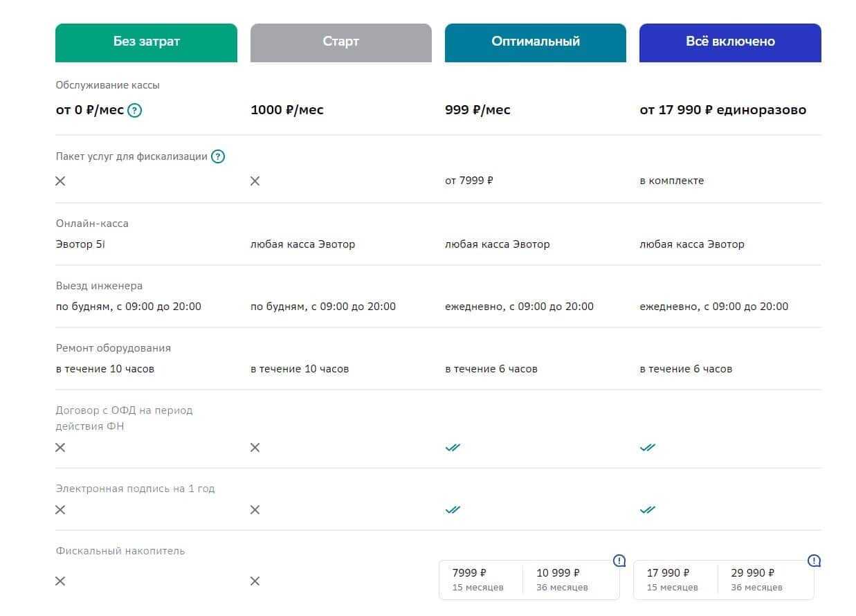This screenshot has width=856, height=616.
Task: Click Без затрат cross for Фискальный накопитель
Action: coord(60,581)
